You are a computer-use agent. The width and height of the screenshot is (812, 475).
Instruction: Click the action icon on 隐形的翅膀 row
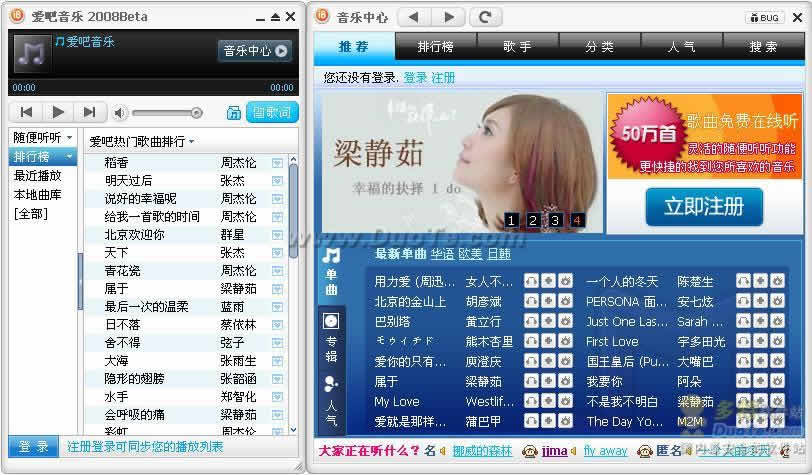[x=278, y=379]
